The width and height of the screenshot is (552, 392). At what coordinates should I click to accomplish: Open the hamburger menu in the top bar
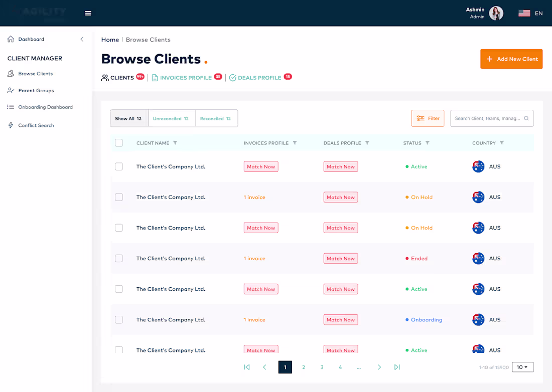tap(88, 13)
